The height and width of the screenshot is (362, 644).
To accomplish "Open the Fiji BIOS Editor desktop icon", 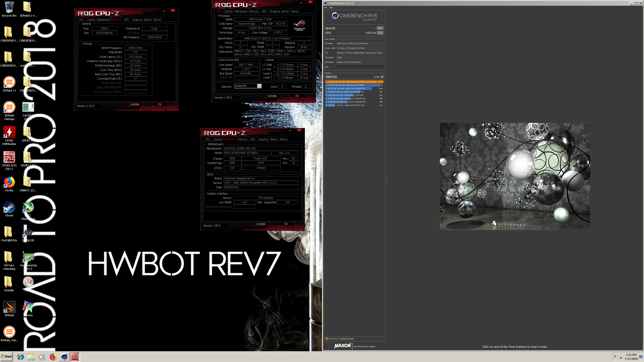I will pos(28,111).
